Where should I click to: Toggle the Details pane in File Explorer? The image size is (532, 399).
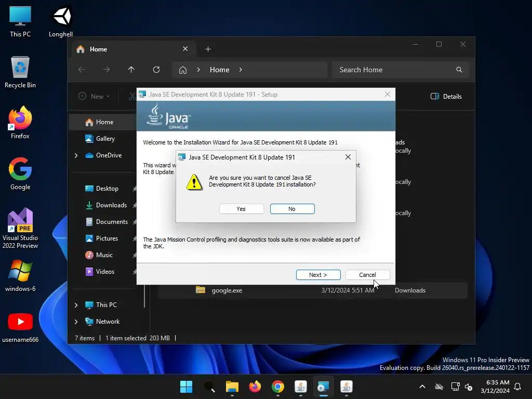point(446,96)
